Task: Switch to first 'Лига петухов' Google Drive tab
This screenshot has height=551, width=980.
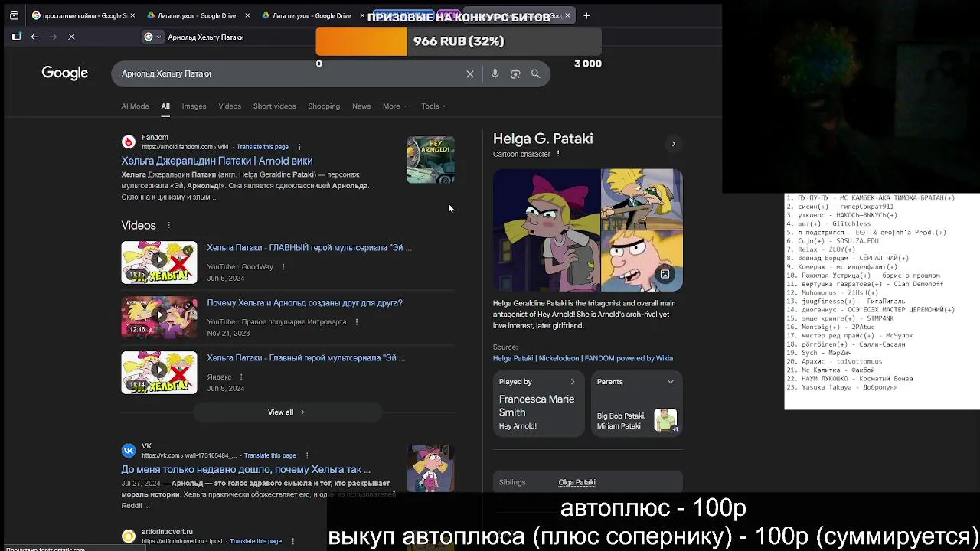Action: [x=198, y=15]
